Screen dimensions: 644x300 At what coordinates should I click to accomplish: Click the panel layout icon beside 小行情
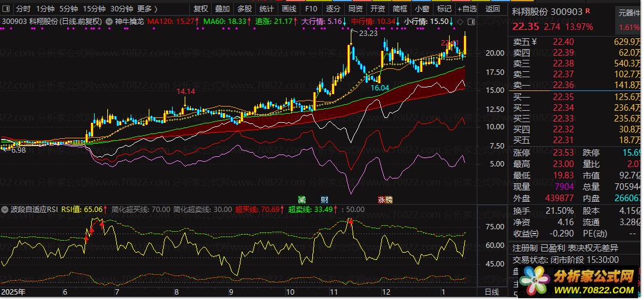[x=471, y=22]
